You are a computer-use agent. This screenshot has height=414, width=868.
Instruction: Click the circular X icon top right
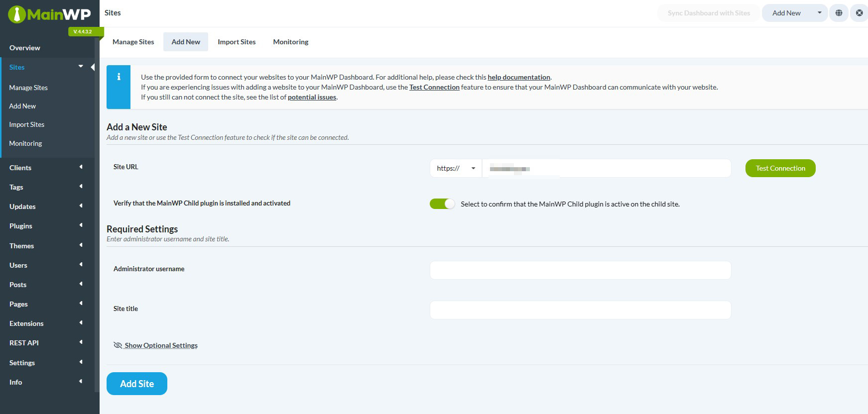[859, 13]
